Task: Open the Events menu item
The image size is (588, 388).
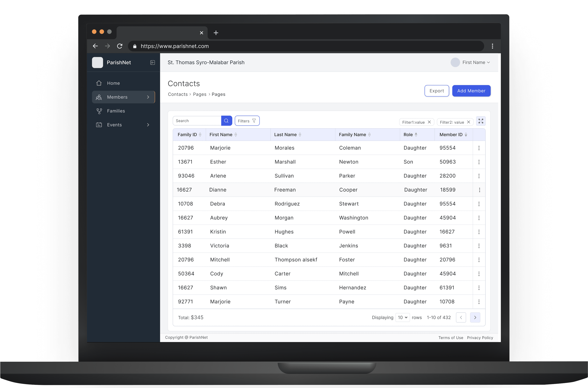Action: 123,125
